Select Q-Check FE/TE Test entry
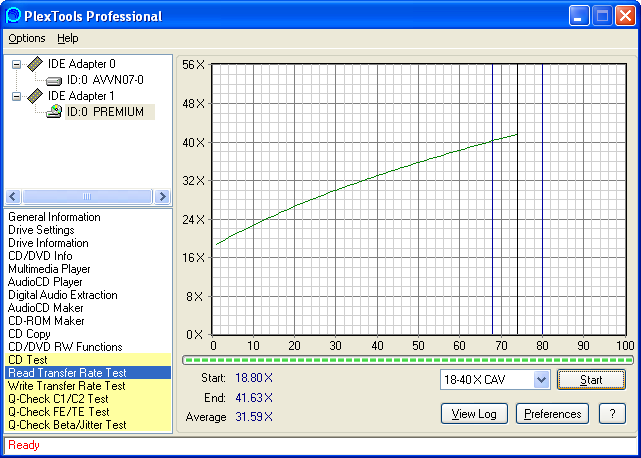 tap(87, 412)
